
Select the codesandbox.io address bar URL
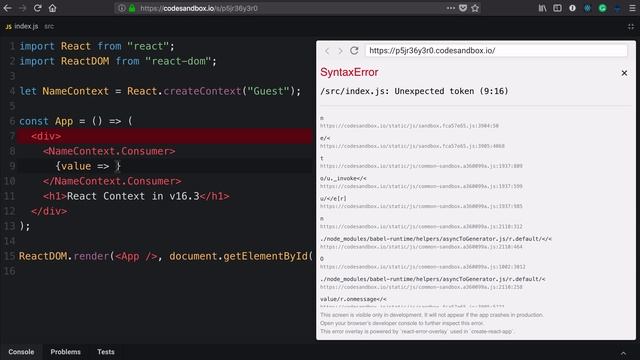click(x=199, y=8)
